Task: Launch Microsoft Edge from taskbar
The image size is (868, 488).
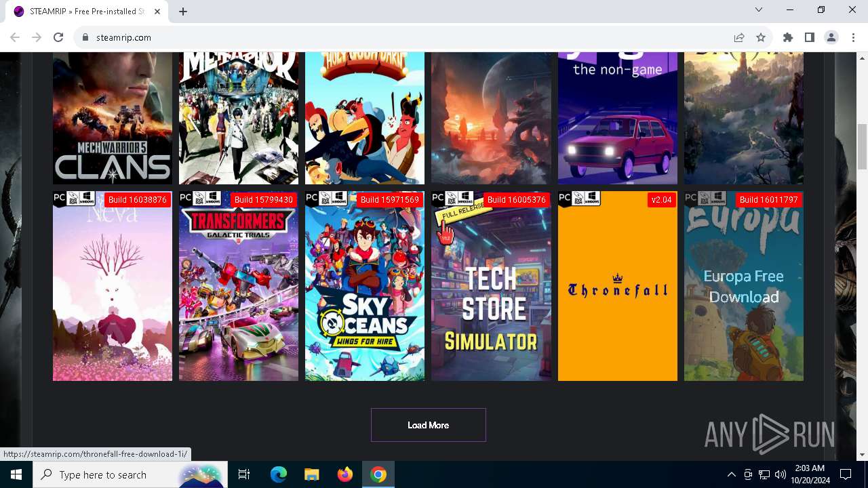Action: coord(279,474)
